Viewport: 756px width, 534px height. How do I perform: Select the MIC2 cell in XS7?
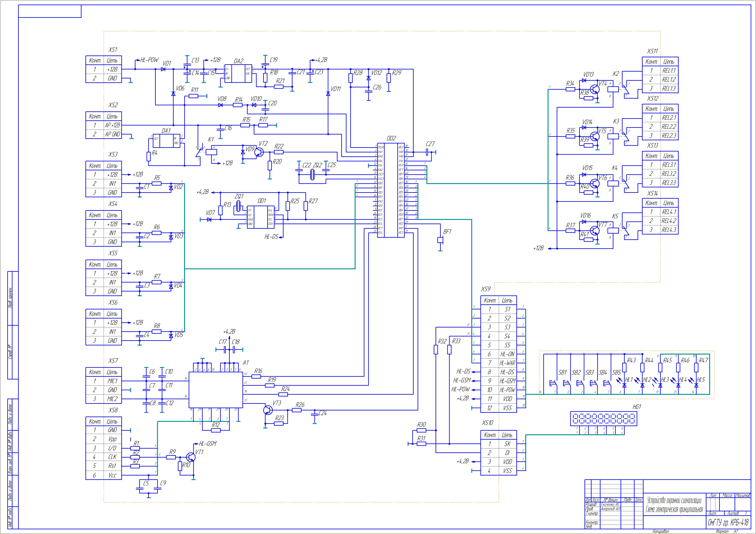(113, 399)
